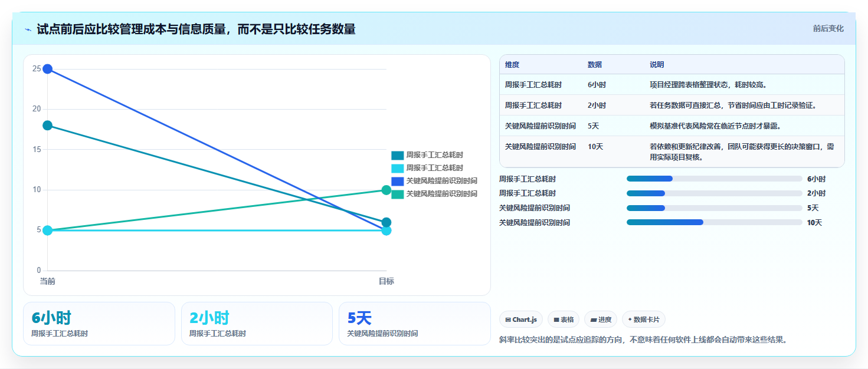Click the progress bar labeled 5天
Image resolution: width=868 pixels, height=369 pixels.
click(715, 208)
